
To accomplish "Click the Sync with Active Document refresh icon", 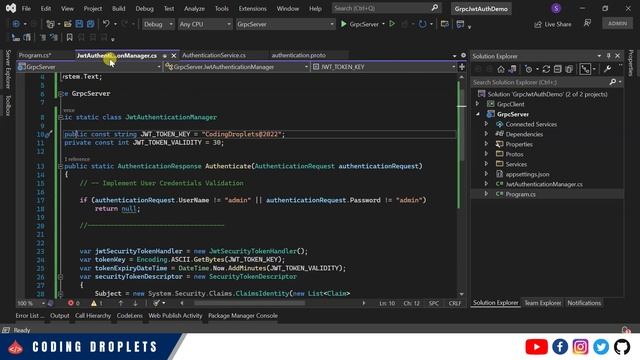I will 546,69.
